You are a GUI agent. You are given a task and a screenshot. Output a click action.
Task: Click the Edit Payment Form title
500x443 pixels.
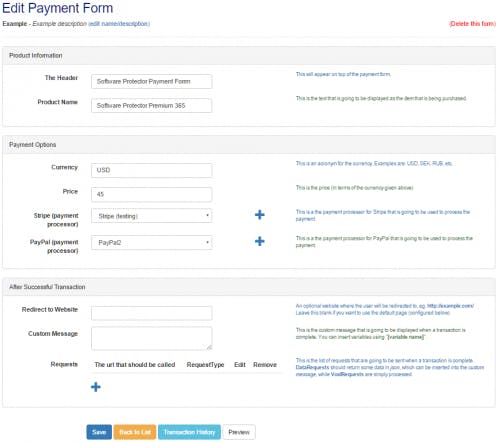tap(58, 8)
